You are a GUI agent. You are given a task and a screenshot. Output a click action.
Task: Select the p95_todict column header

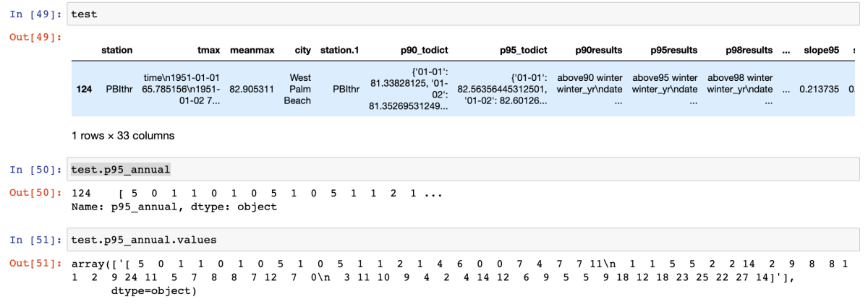pos(523,51)
